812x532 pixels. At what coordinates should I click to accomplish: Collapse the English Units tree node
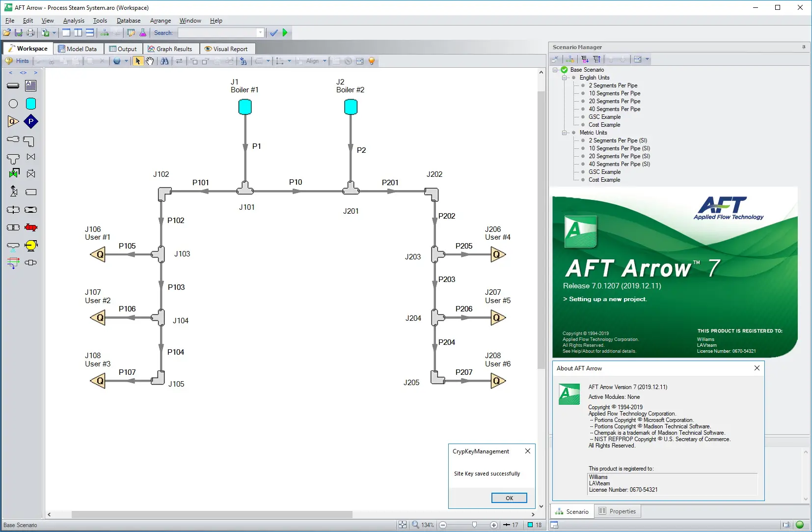(564, 78)
